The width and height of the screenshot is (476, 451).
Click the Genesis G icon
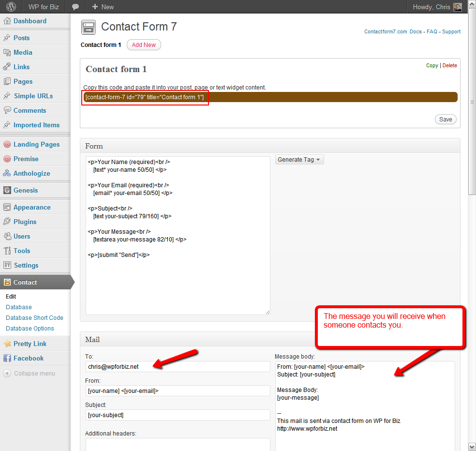point(7,191)
